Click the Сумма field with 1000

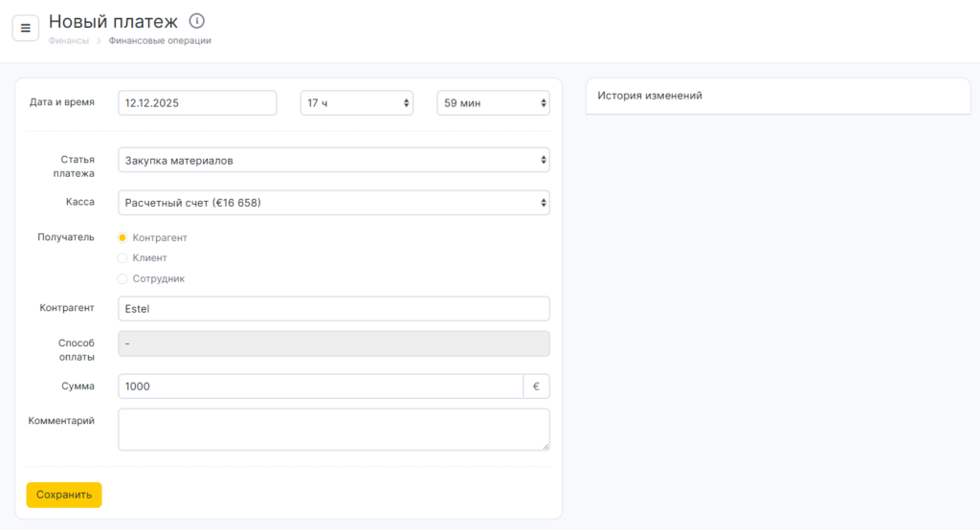pyautogui.click(x=320, y=386)
